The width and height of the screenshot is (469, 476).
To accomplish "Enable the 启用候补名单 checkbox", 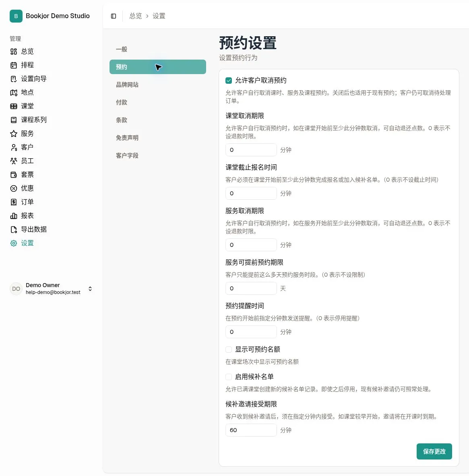I will (x=229, y=377).
